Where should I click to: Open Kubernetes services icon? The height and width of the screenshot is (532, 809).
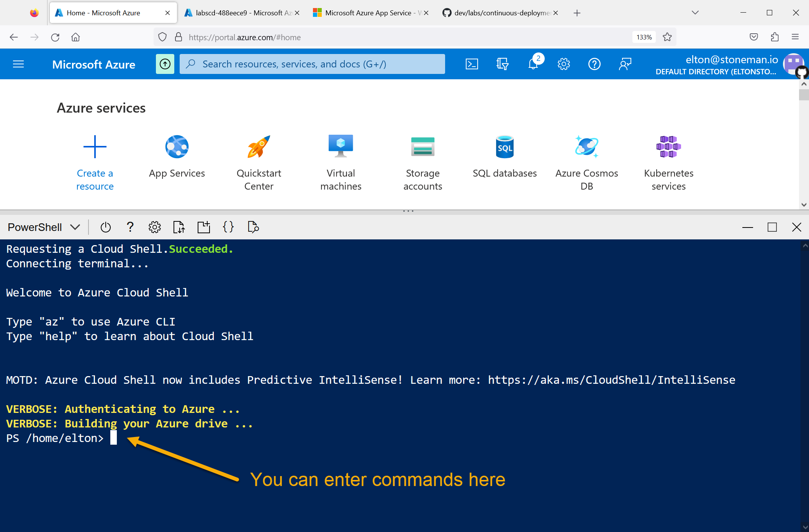coord(669,147)
